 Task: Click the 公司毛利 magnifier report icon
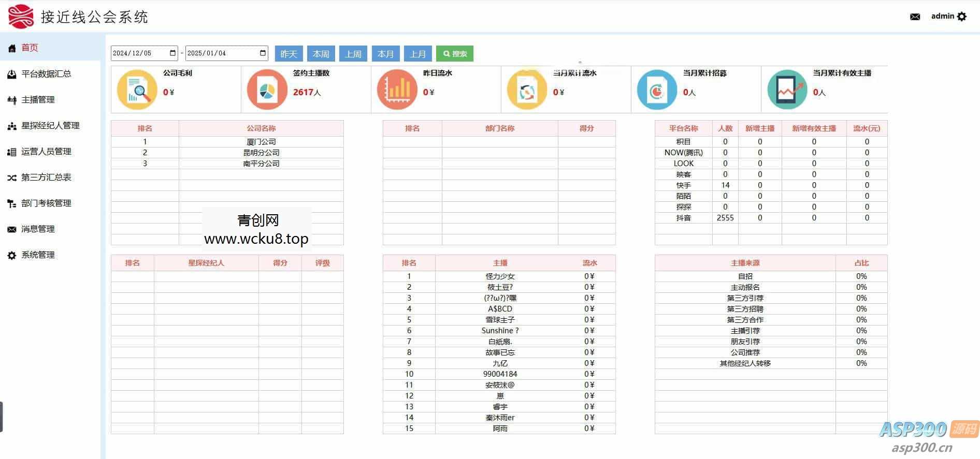click(x=137, y=90)
